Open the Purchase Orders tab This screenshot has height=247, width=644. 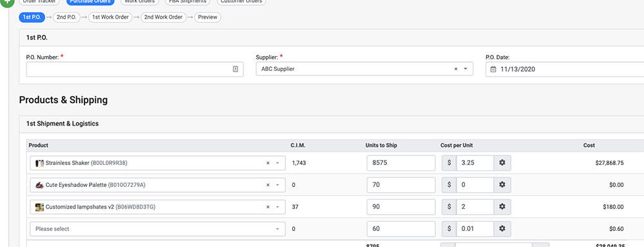90,2
